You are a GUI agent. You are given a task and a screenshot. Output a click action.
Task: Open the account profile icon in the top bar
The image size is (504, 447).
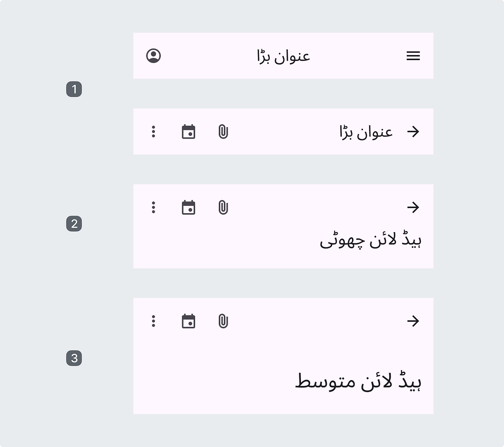pyautogui.click(x=154, y=55)
